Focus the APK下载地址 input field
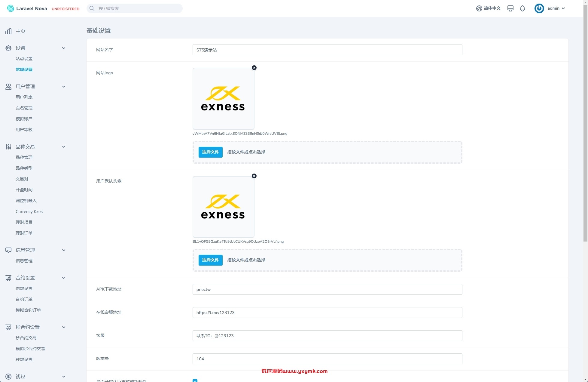Viewport: 588px width, 382px height. (x=327, y=289)
